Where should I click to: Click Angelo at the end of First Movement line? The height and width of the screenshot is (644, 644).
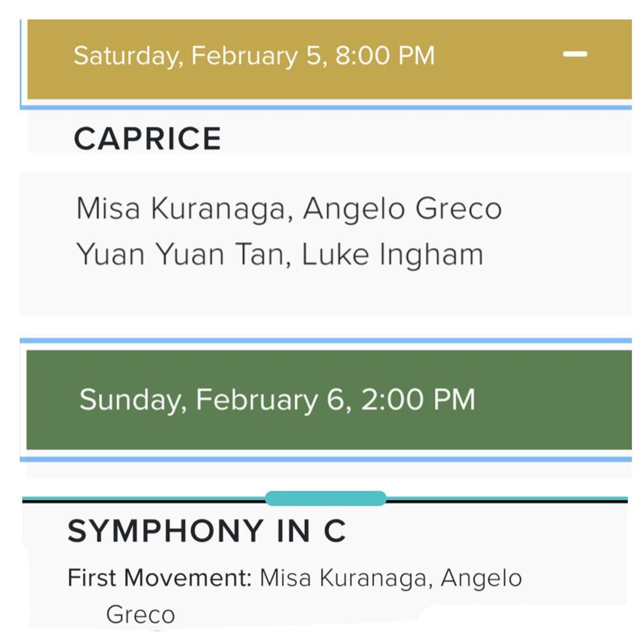pyautogui.click(x=481, y=578)
